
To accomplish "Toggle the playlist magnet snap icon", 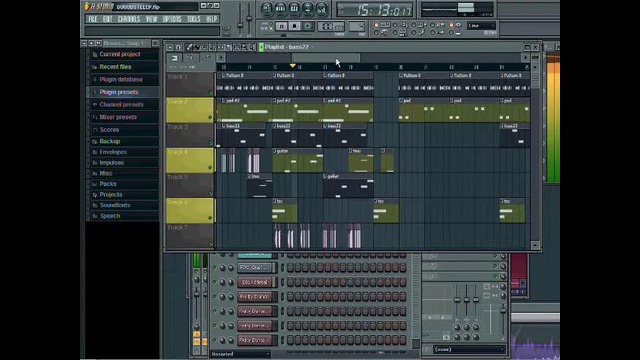I will point(178,47).
